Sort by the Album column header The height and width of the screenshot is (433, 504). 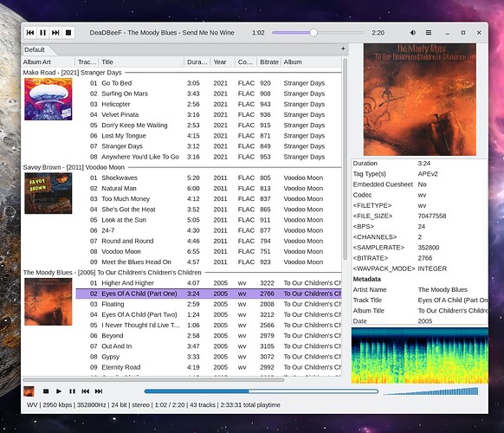tap(311, 61)
